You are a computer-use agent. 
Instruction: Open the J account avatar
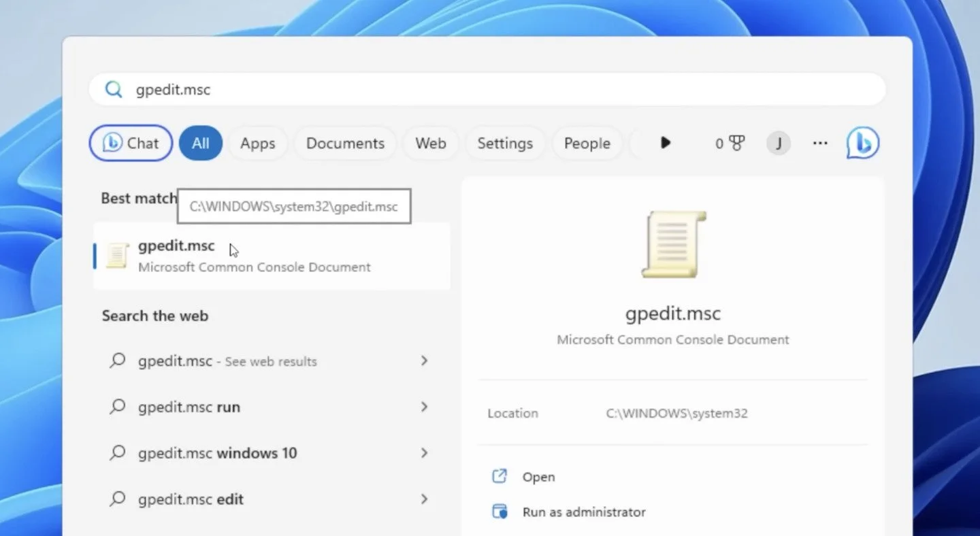(x=779, y=144)
